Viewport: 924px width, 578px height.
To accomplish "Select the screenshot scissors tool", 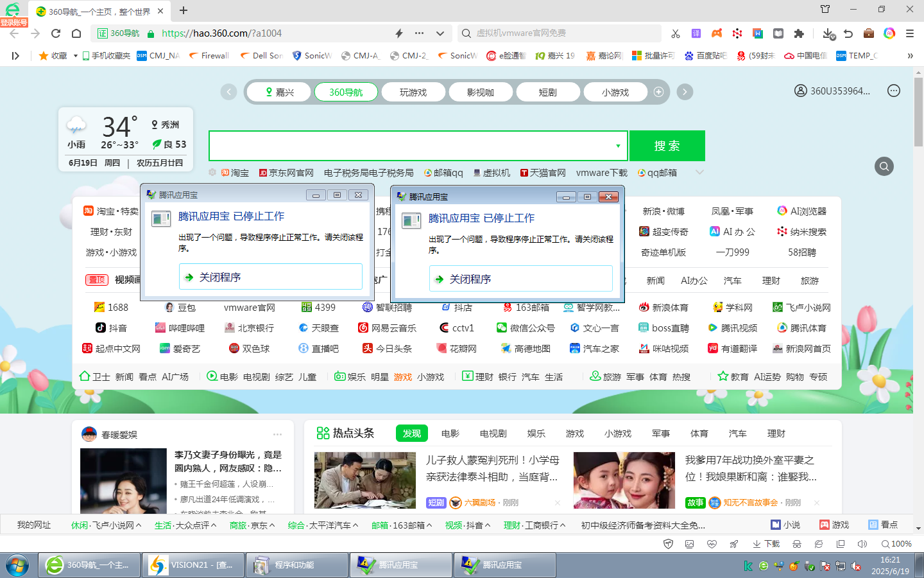I will [x=676, y=33].
